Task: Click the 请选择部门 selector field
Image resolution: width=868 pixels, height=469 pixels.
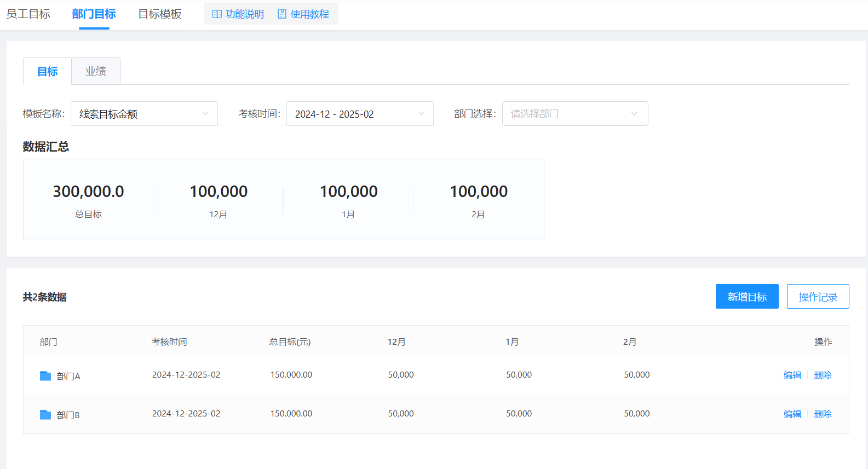Action: (x=575, y=114)
